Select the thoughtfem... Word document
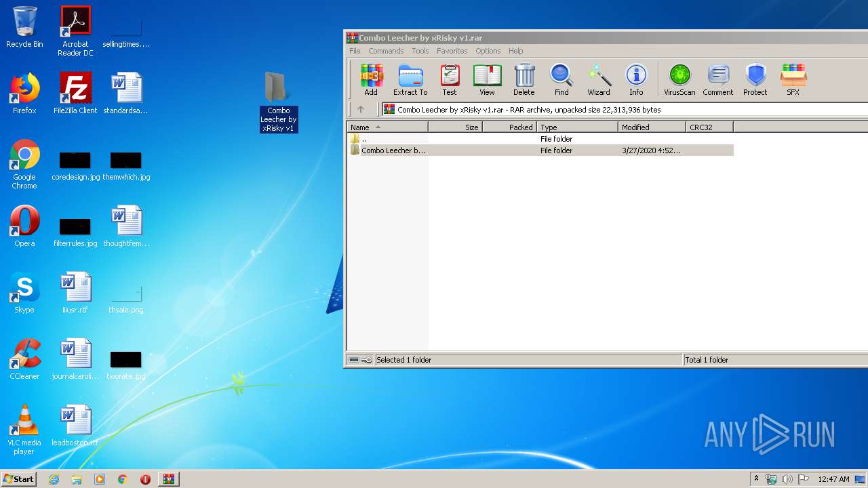The image size is (868, 488). pyautogui.click(x=126, y=226)
